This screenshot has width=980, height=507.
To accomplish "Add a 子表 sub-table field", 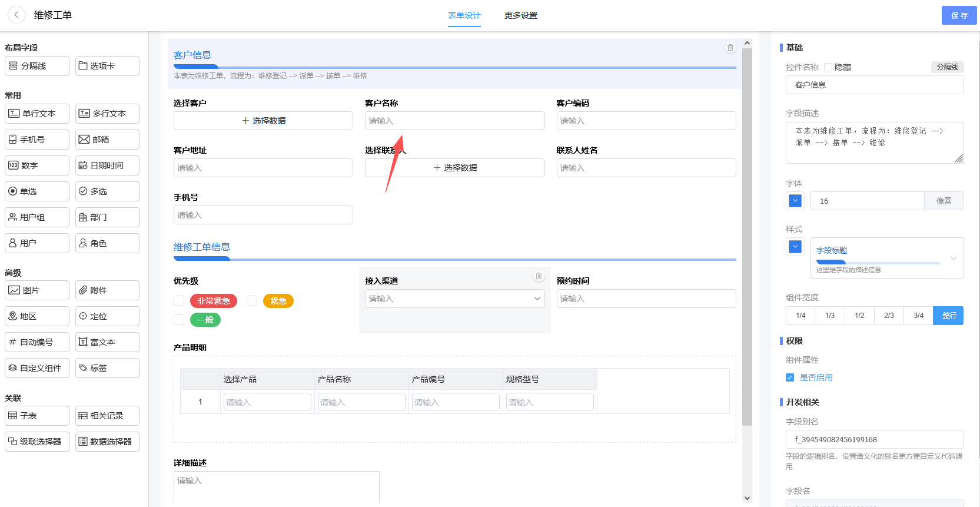I will (x=37, y=416).
